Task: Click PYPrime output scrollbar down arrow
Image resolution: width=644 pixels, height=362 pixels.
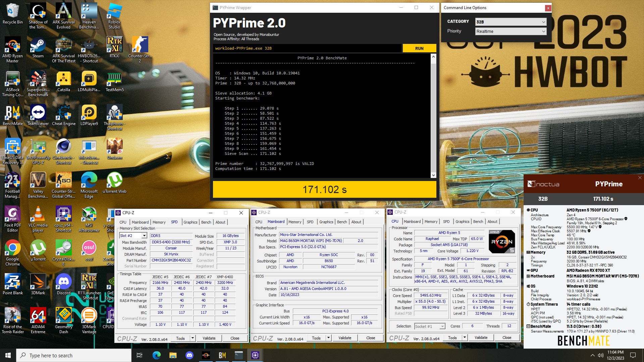Action: click(x=433, y=175)
